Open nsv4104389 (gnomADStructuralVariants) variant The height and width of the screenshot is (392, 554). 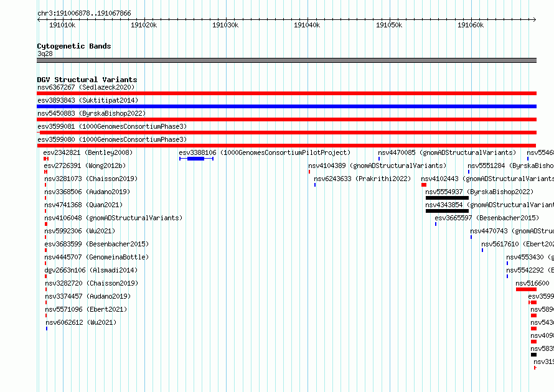pos(377,166)
